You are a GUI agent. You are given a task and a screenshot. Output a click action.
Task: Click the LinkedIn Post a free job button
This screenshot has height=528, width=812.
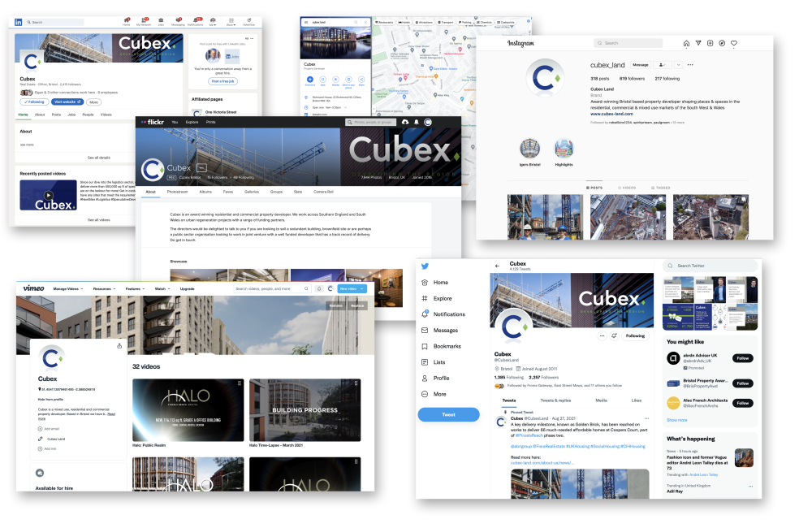pos(222,81)
